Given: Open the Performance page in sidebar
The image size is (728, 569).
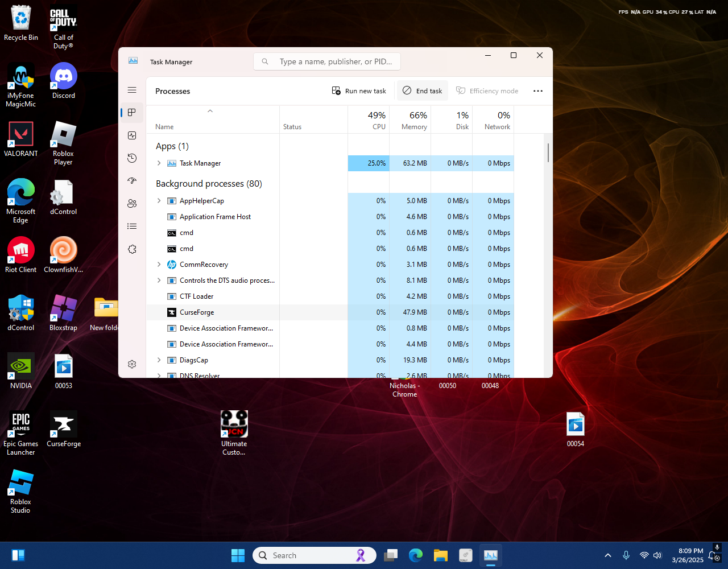Looking at the screenshot, I should pyautogui.click(x=132, y=135).
